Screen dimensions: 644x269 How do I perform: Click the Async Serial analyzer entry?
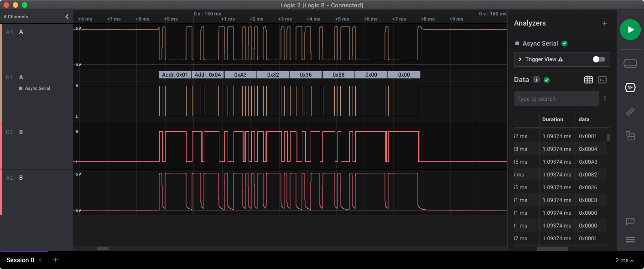[540, 43]
